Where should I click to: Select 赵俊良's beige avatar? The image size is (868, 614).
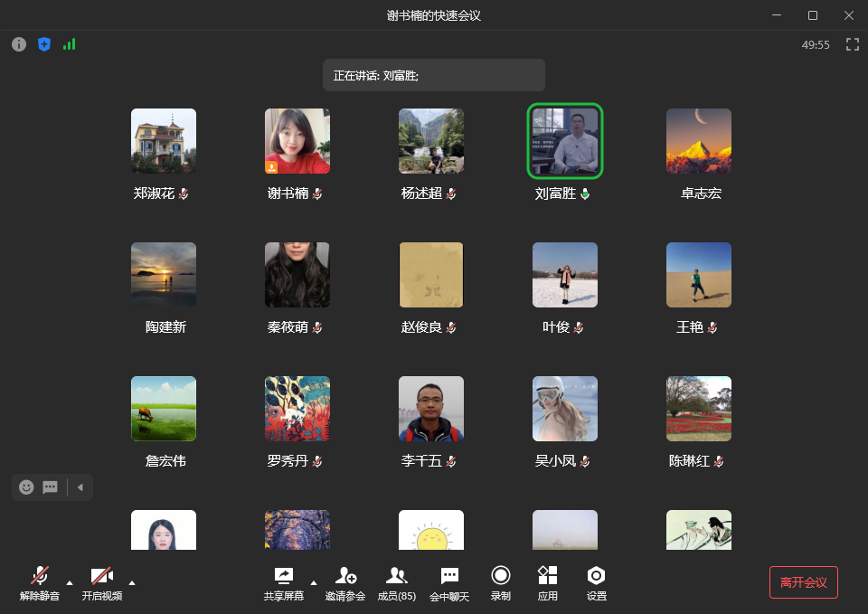pyautogui.click(x=431, y=275)
